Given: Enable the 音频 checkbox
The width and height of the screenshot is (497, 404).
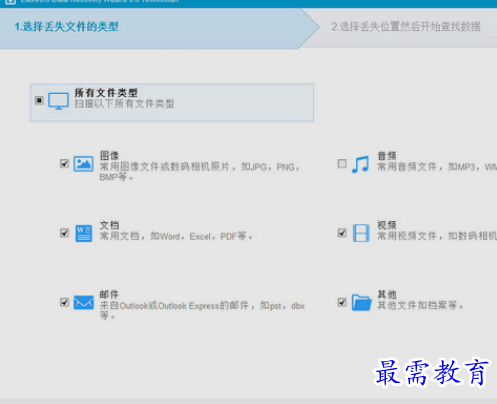Looking at the screenshot, I should click(x=342, y=164).
